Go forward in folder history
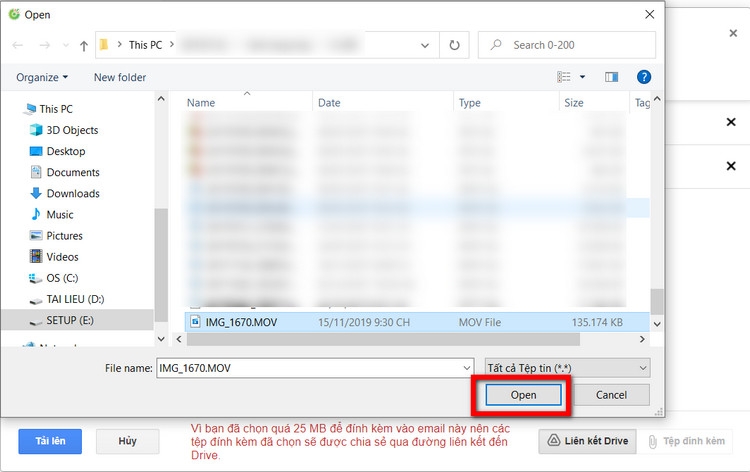This screenshot has width=750, height=472. click(44, 45)
